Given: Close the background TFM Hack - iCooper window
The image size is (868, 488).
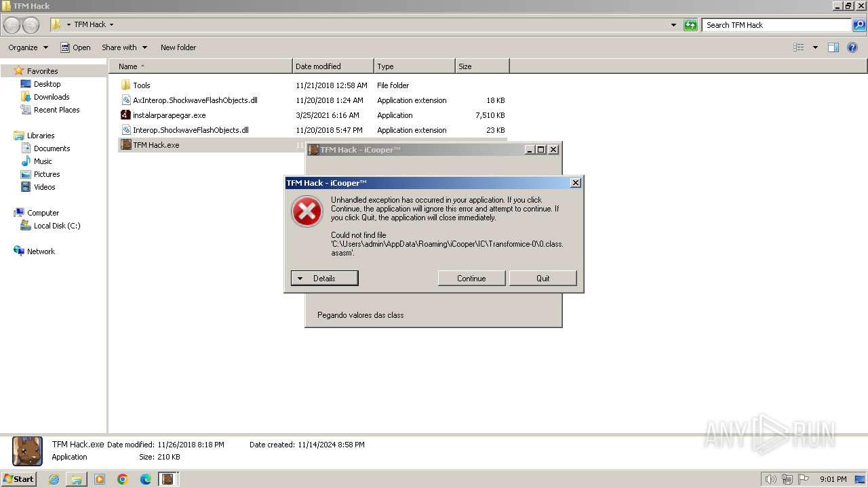Looking at the screenshot, I should 553,150.
